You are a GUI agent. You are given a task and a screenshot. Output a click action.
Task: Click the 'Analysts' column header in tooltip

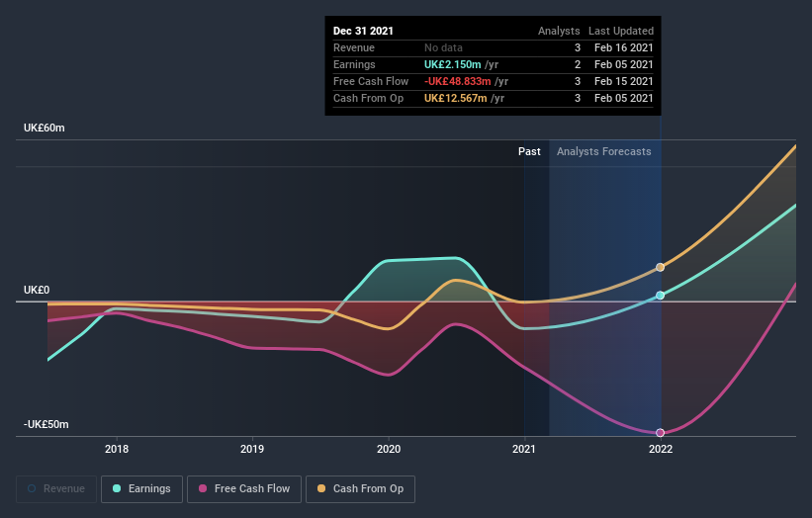(559, 31)
